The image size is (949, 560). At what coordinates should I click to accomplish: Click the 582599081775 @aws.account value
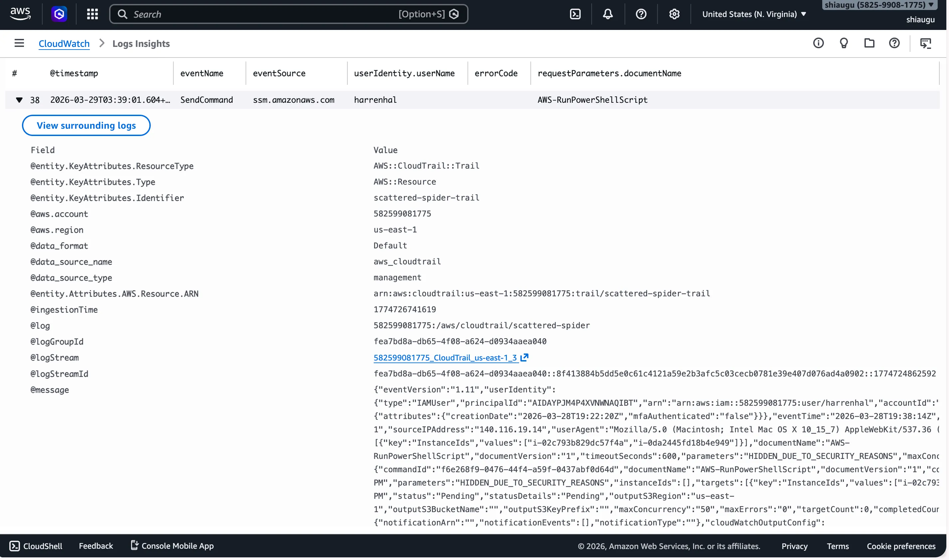click(402, 213)
